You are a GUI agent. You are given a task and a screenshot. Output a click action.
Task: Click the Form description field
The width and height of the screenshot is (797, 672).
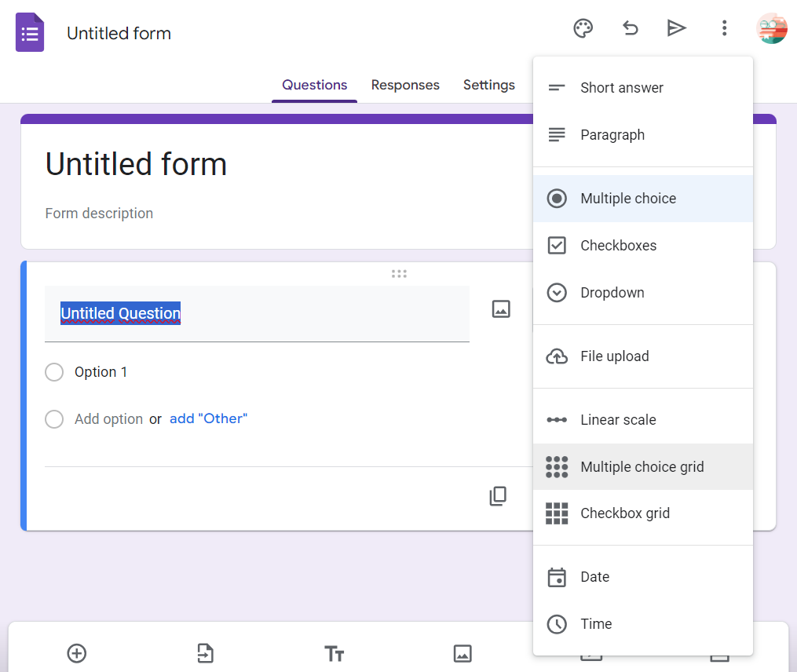click(x=99, y=214)
